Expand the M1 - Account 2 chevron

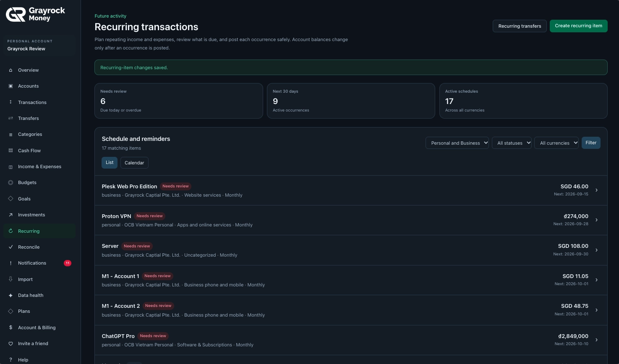pos(596,310)
